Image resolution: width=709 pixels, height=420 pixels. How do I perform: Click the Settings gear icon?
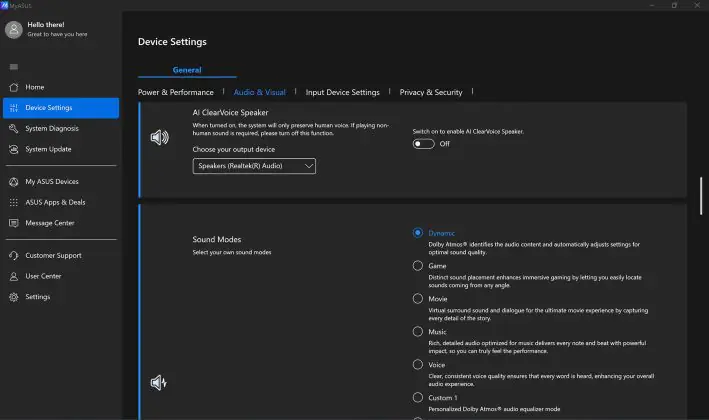14,297
